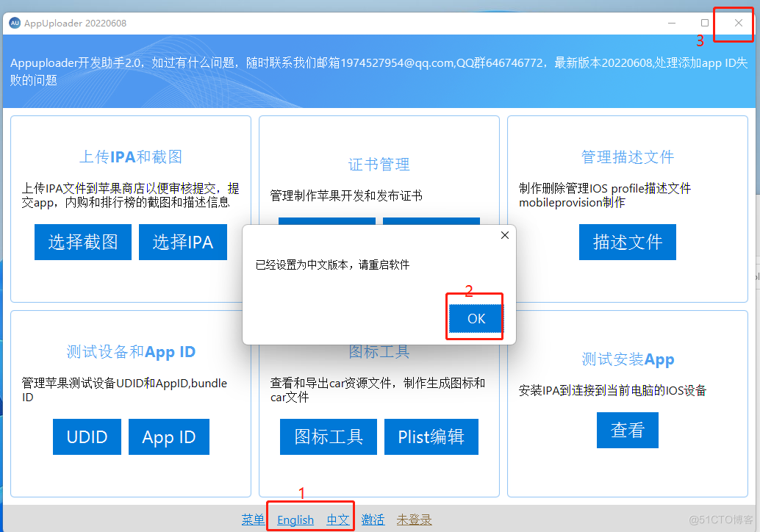The height and width of the screenshot is (532, 760).
Task: Open Plist编辑 editor button
Action: tap(431, 436)
